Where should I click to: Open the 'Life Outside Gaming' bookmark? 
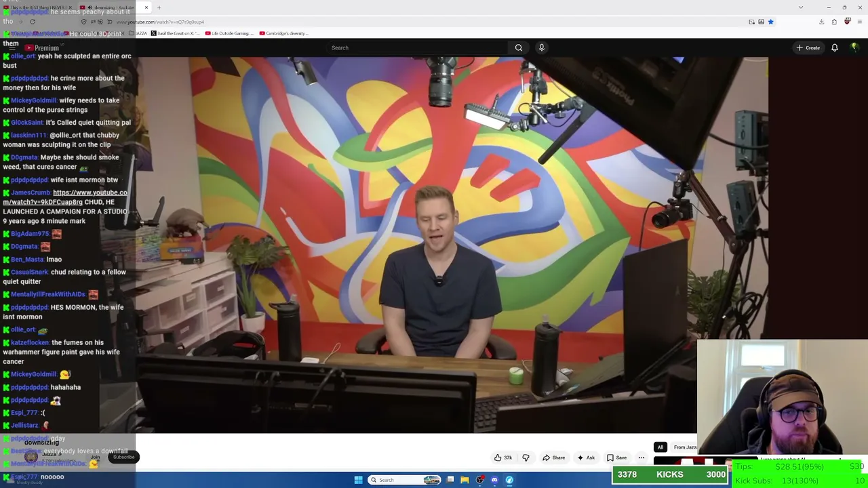tap(229, 33)
